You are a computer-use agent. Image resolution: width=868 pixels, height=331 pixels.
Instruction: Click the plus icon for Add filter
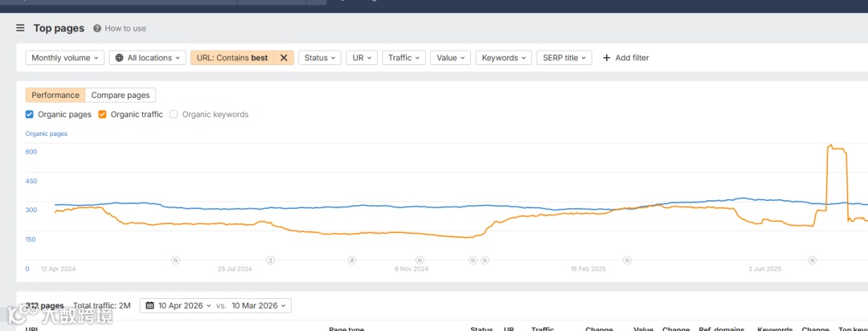click(607, 58)
